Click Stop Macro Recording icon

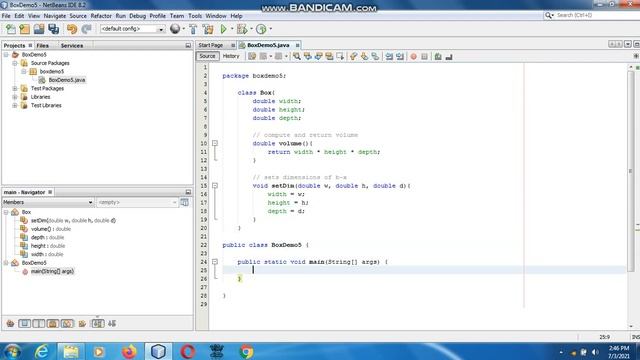[424, 56]
